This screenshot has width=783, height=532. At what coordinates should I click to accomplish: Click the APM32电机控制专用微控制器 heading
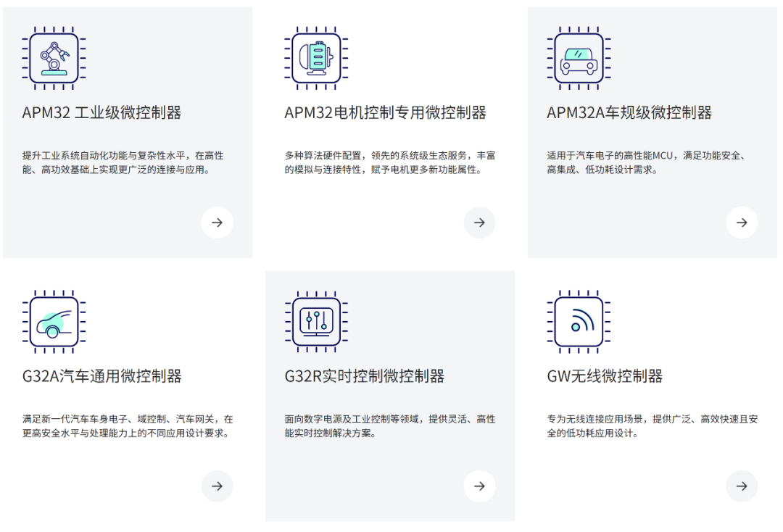tap(386, 113)
